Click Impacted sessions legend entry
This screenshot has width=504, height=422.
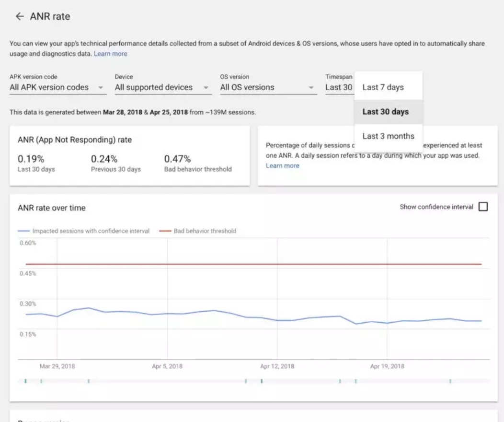pos(83,231)
